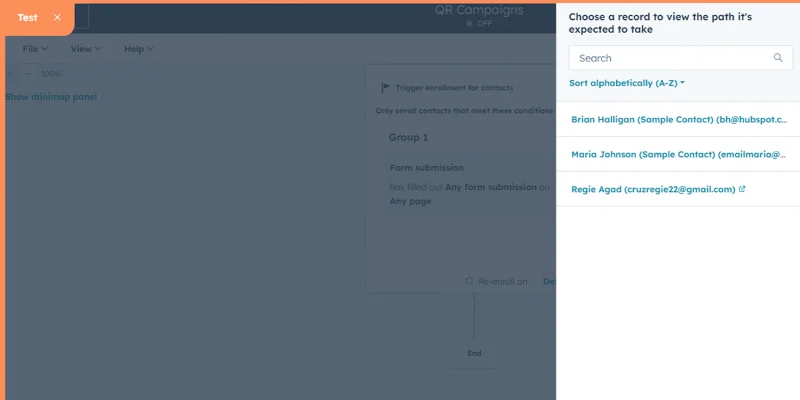Click Trigger enrollment for contacts header
Viewport: 800px width, 400px height.
[454, 88]
